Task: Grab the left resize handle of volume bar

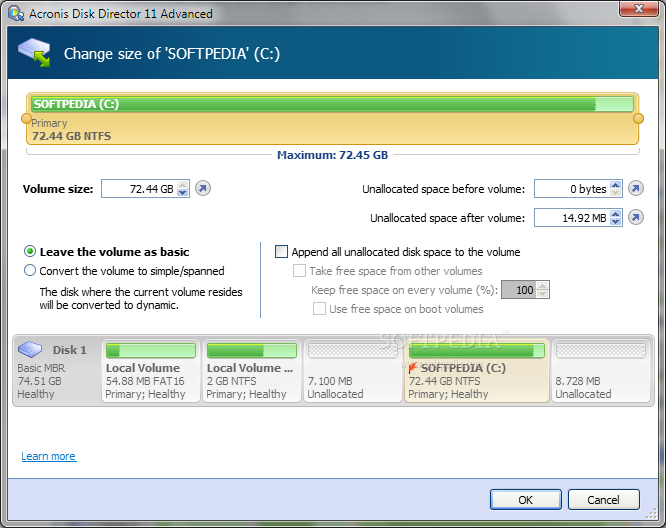Action: [x=26, y=119]
